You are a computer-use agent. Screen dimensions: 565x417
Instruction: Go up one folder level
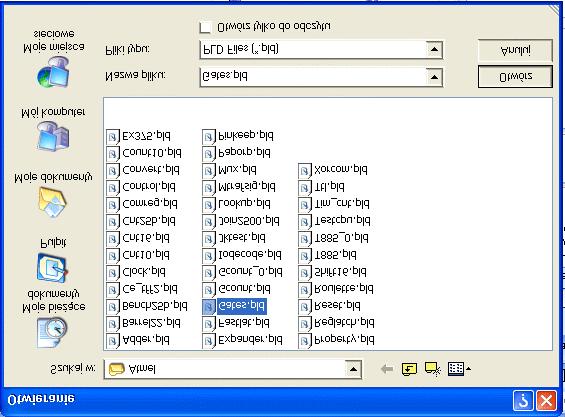pyautogui.click(x=409, y=369)
